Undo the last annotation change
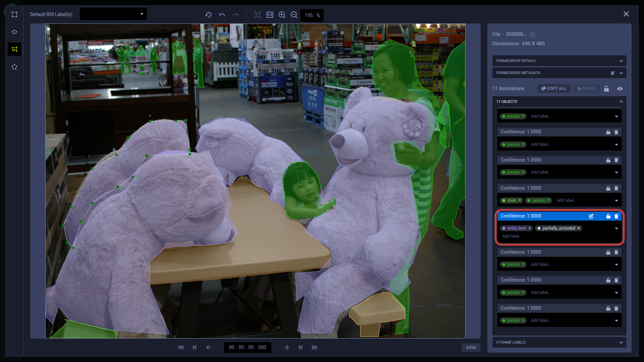This screenshot has height=362, width=644. (222, 15)
